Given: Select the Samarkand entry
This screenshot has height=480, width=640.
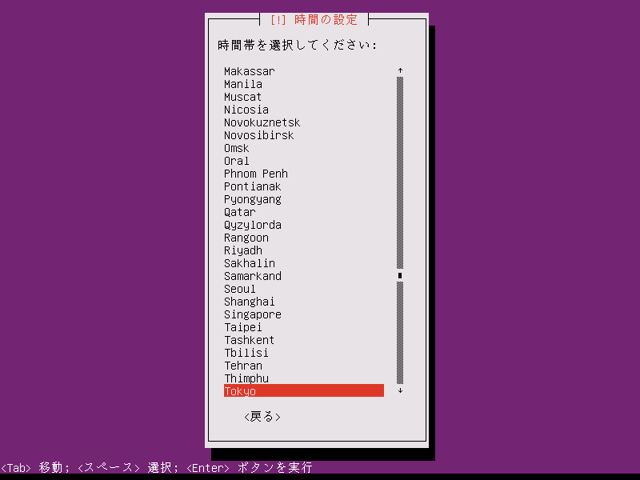Looking at the screenshot, I should click(x=304, y=276).
